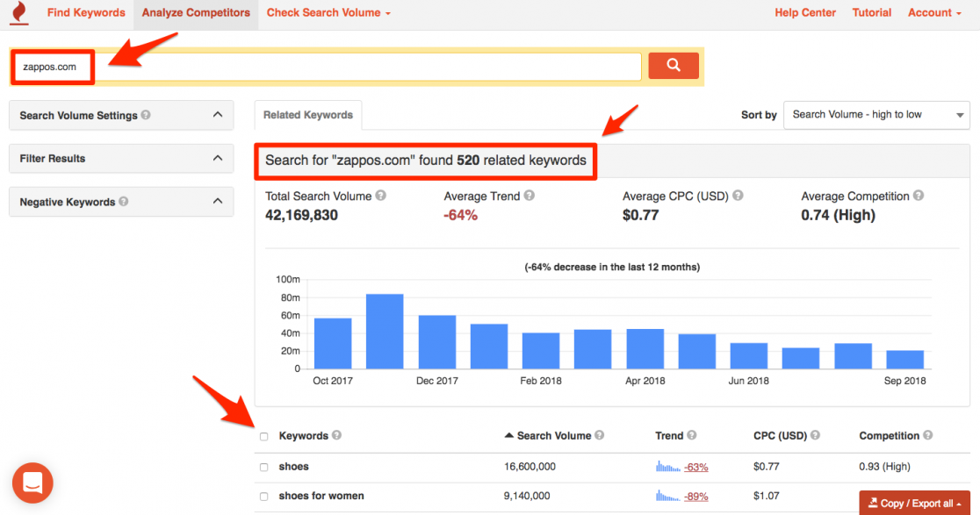
Task: Click the flame logo in the top left
Action: (x=18, y=13)
